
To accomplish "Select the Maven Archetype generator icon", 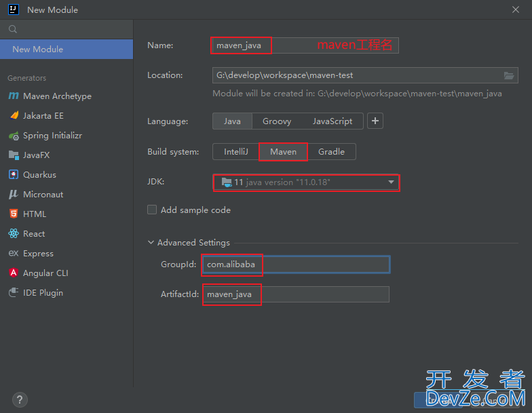I will click(14, 96).
